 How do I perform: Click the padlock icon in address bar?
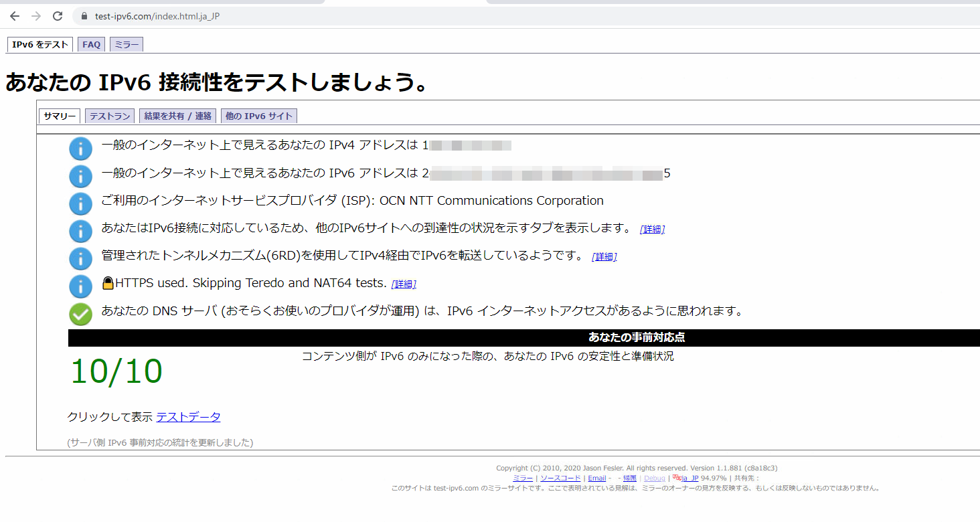point(84,16)
